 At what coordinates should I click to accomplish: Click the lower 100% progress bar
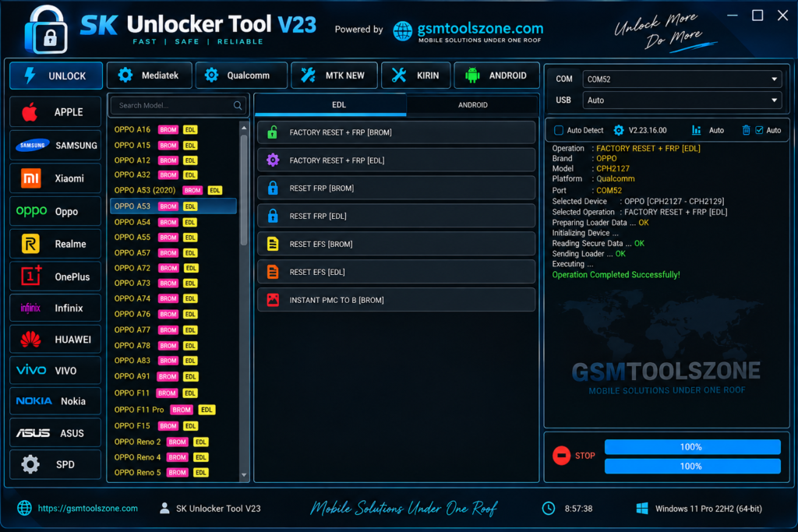coord(692,466)
